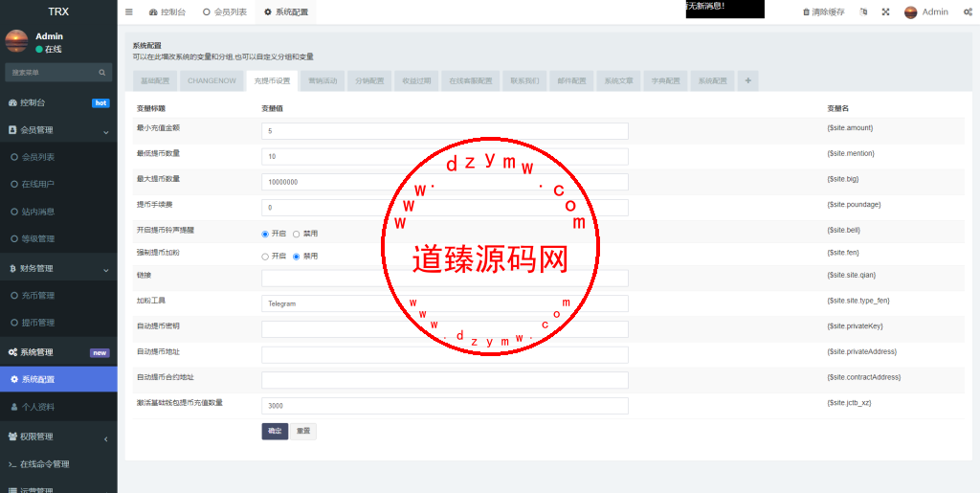Screen dimensions: 980x493
Task: Click the 激活基础钱包提币充值数量 field
Action: (445, 406)
